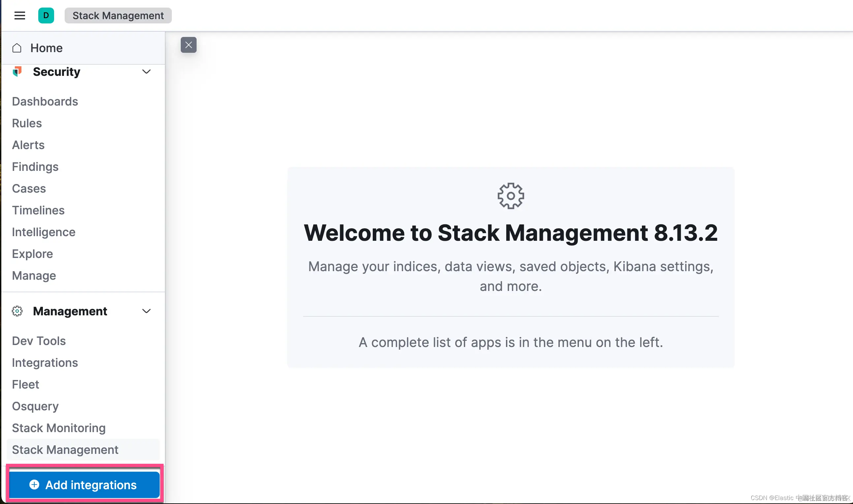Screen dimensions: 853x504
Task: Open Security Dashboards
Action: (x=45, y=102)
